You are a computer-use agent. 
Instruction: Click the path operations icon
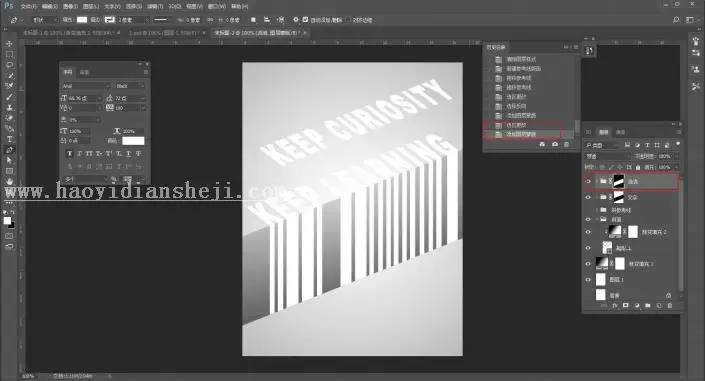click(x=253, y=20)
